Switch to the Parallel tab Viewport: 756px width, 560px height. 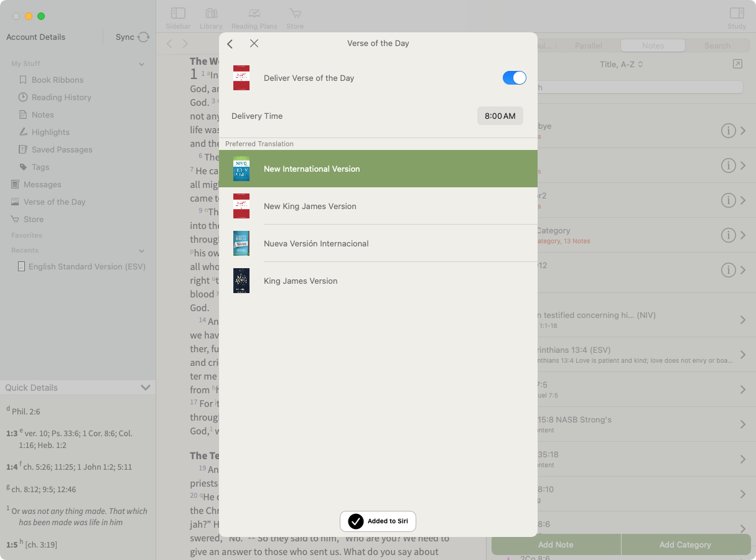point(589,45)
